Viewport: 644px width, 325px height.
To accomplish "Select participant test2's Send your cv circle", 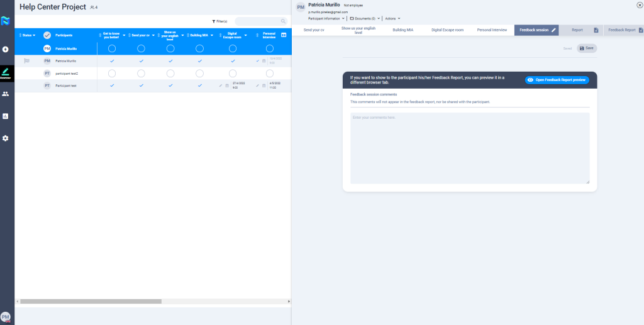I will [x=141, y=74].
